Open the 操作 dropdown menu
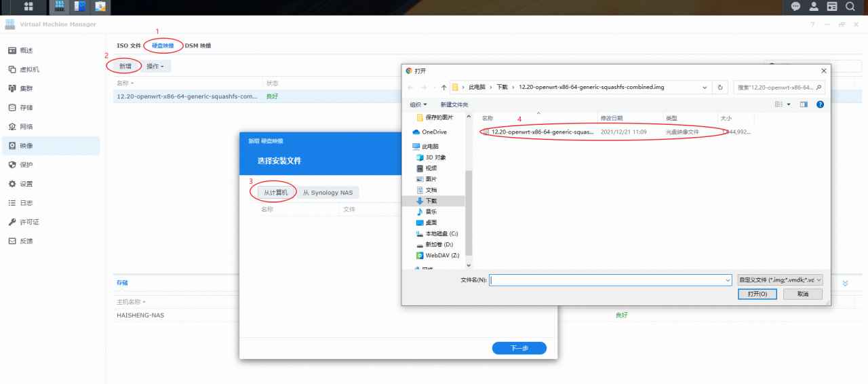 pos(156,66)
